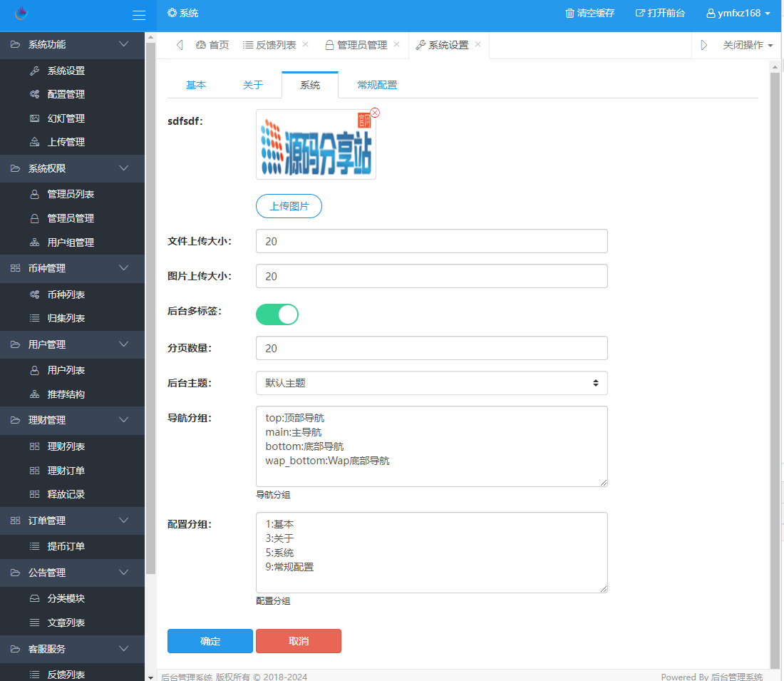Toggle the 后台多标签 switch off
The image size is (784, 681).
pyautogui.click(x=277, y=314)
